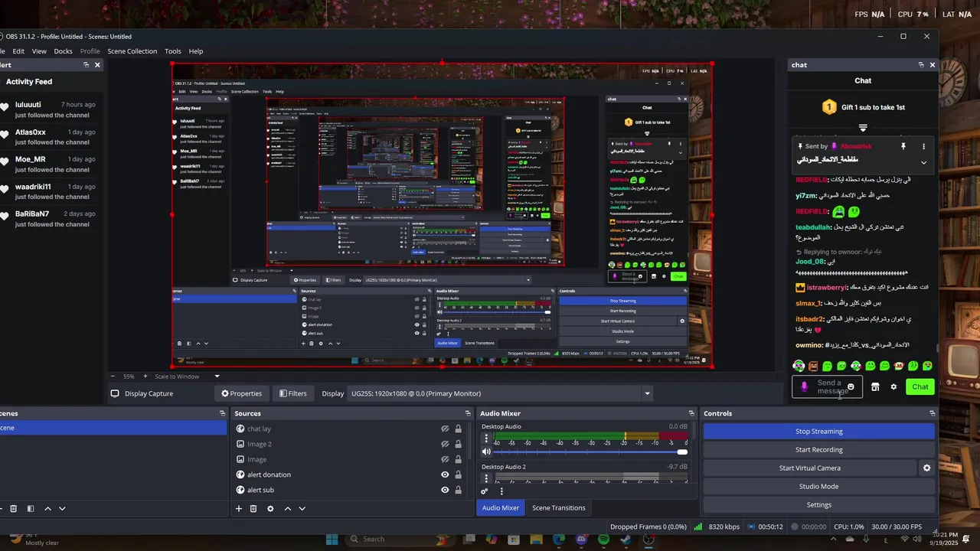Click Stop Streaming button
980x551 pixels.
(819, 432)
